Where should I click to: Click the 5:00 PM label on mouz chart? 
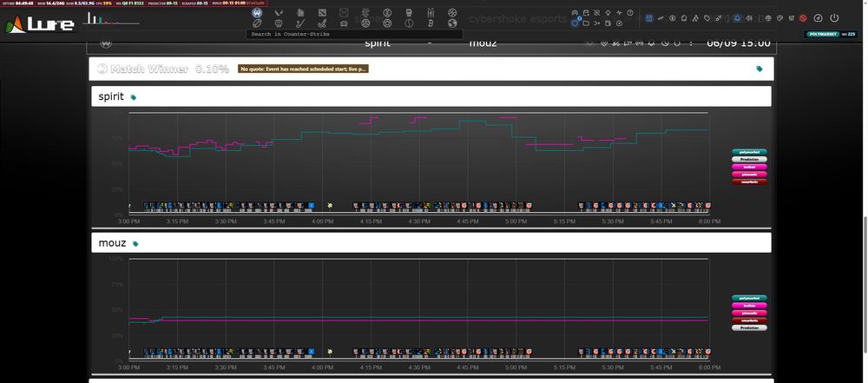click(516, 367)
